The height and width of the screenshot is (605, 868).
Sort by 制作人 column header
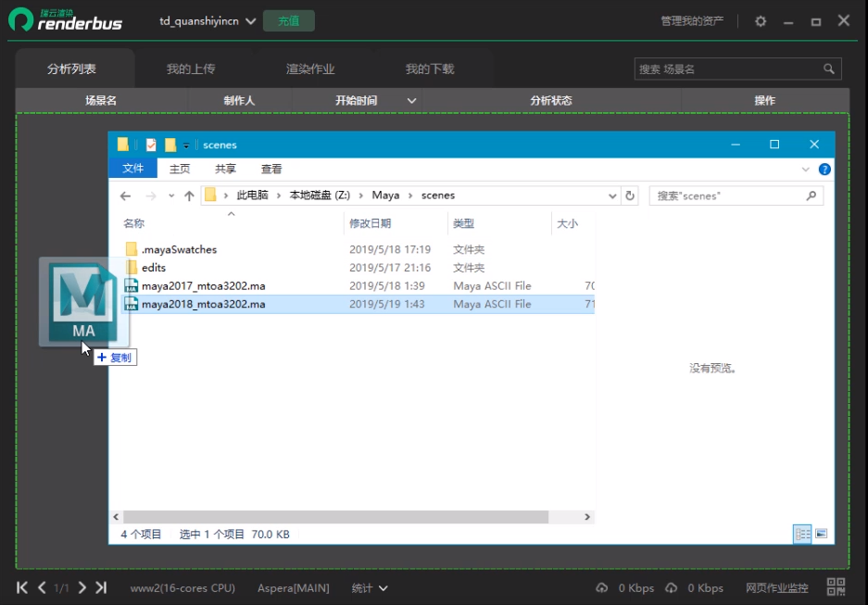[x=239, y=100]
